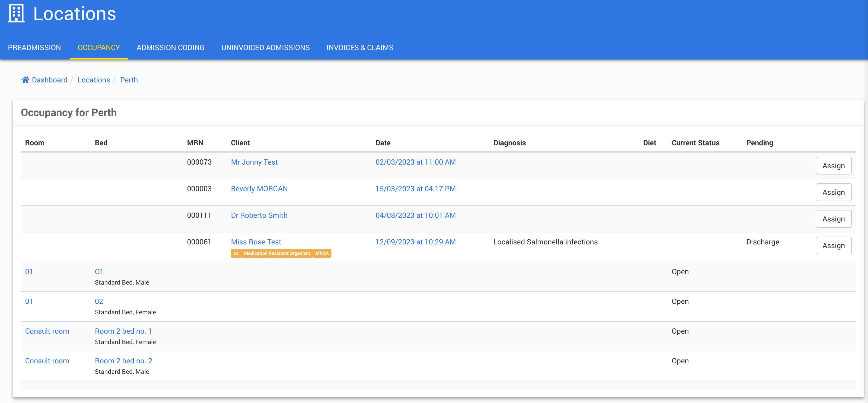Viewport: 868px width, 403px height.
Task: Open bed Room 2 bed no. 1
Action: (x=123, y=331)
